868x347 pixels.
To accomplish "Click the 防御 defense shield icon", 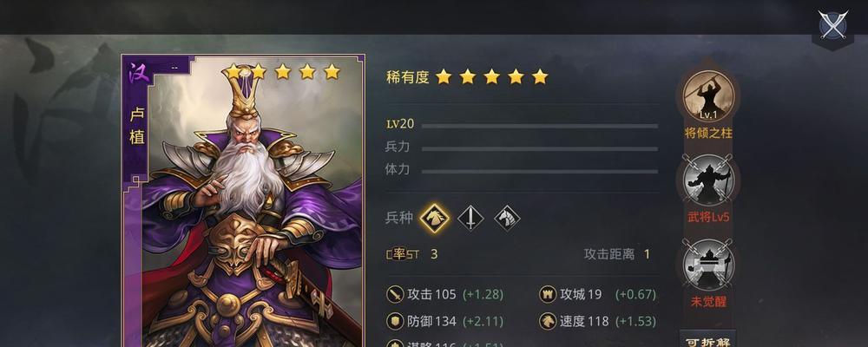I will (395, 321).
